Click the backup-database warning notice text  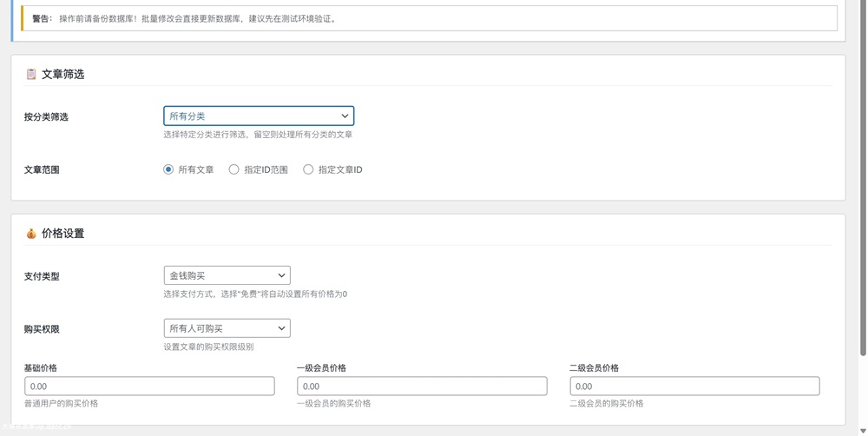tap(184, 18)
